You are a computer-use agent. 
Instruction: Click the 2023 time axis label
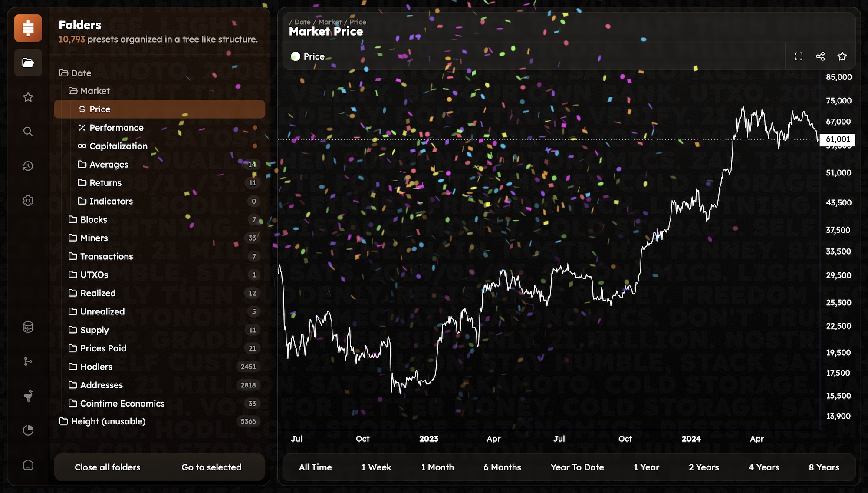click(x=429, y=439)
